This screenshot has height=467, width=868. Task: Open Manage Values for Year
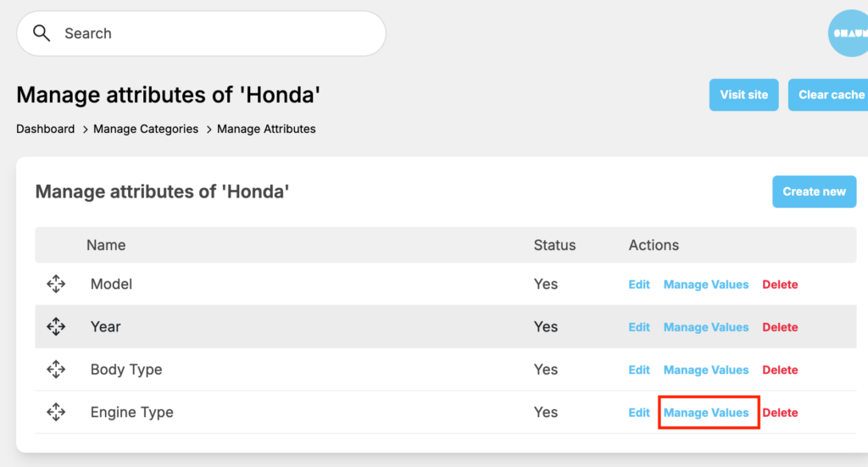pos(706,327)
